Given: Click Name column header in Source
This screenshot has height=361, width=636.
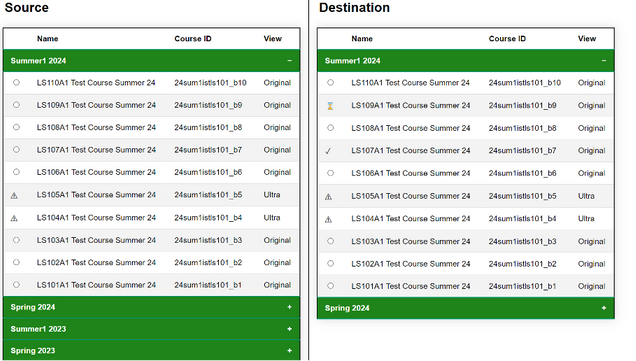Looking at the screenshot, I should pyautogui.click(x=47, y=39).
